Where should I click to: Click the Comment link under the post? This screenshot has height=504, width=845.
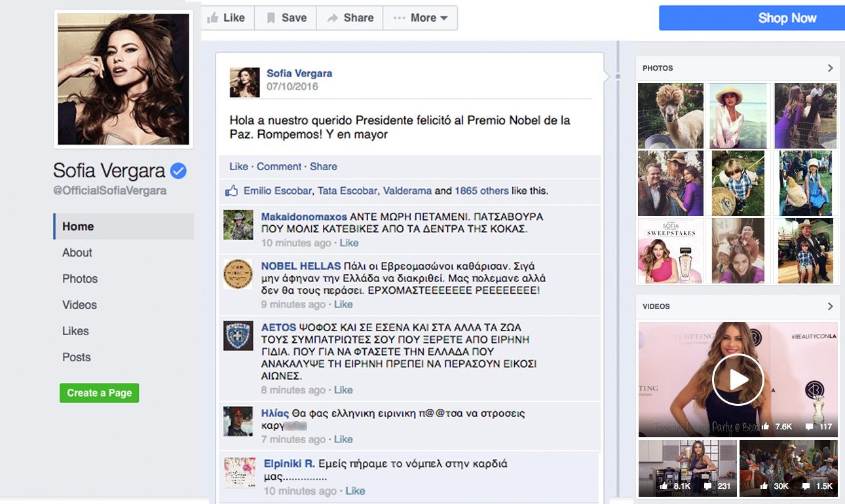tap(279, 166)
